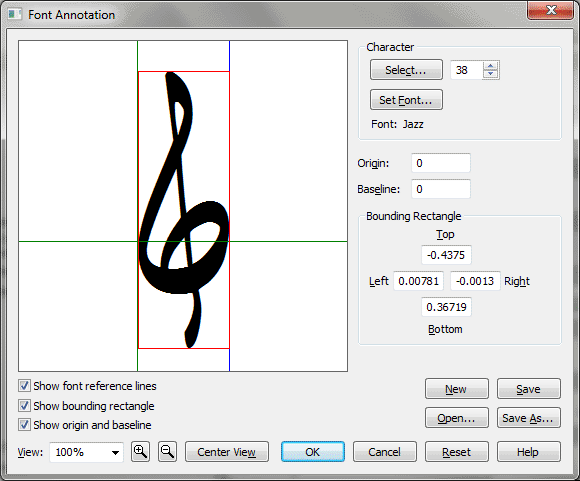The height and width of the screenshot is (481, 580).
Task: Click the zoom out magnifier icon
Action: point(167,451)
